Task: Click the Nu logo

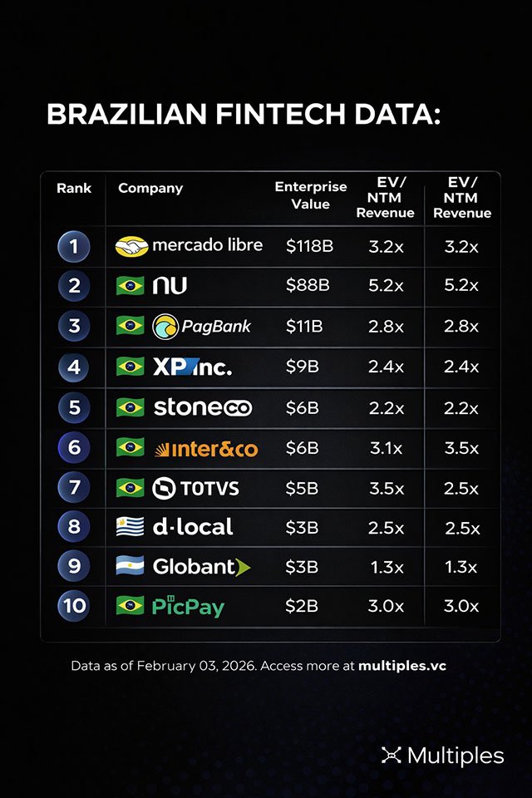Action: point(170,286)
